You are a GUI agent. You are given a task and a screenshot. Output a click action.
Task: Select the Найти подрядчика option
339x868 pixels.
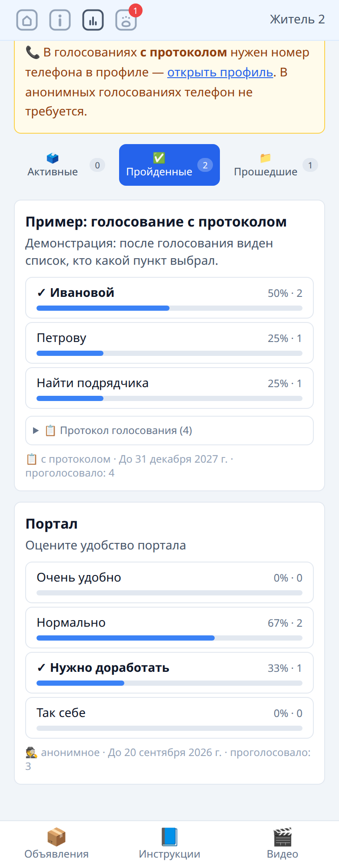coord(169,388)
